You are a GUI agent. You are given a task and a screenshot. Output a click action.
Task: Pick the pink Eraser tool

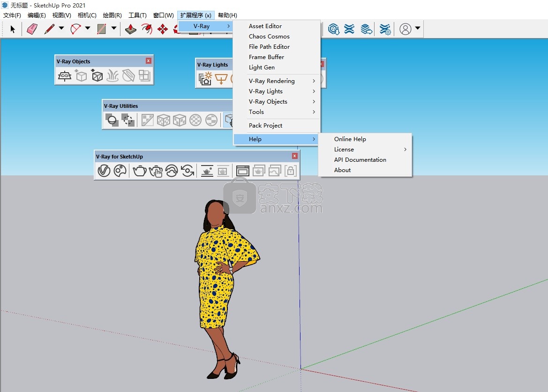[x=32, y=29]
